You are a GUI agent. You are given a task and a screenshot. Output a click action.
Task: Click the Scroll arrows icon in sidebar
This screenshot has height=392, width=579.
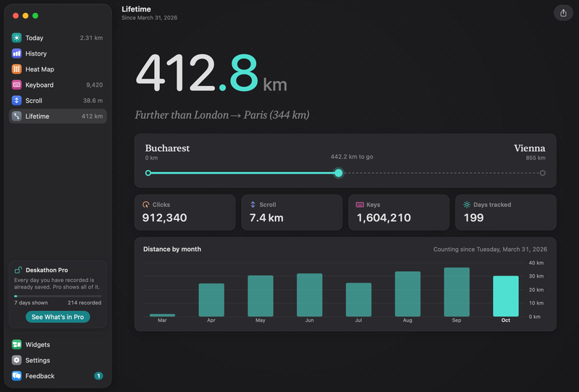[x=17, y=101]
